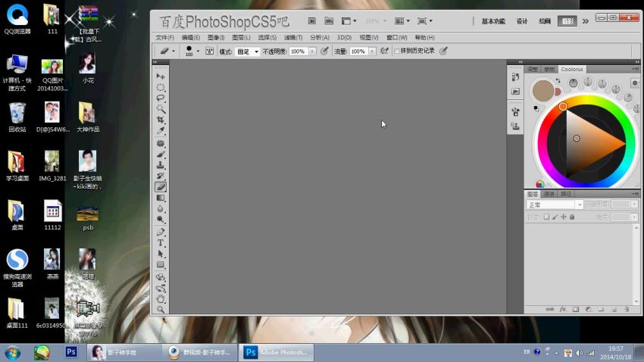The height and width of the screenshot is (362, 644).
Task: Open the Screen Mode dropdown
Action: click(x=425, y=21)
